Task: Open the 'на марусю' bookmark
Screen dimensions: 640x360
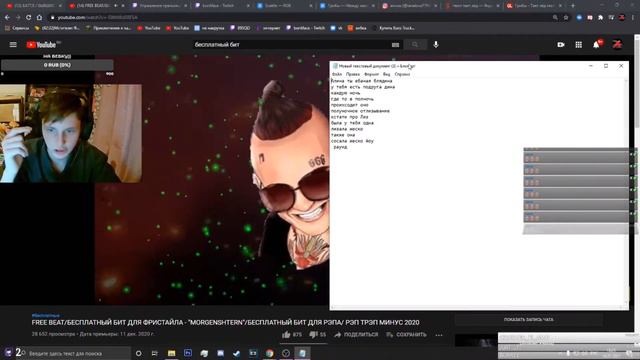Action: point(209,28)
